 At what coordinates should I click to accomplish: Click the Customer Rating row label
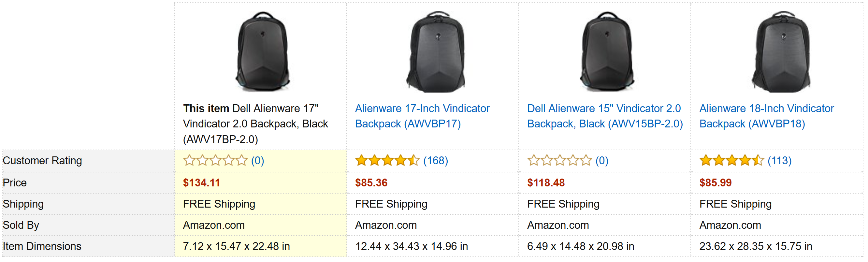pos(42,161)
